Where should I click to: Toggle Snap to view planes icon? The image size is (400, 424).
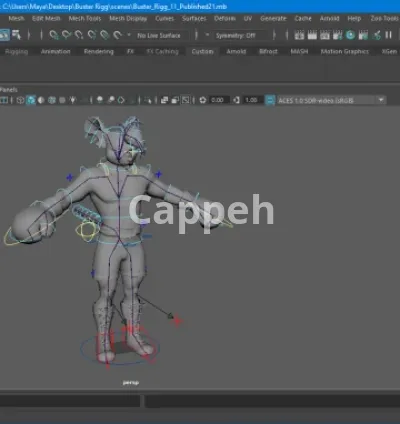(x=104, y=35)
